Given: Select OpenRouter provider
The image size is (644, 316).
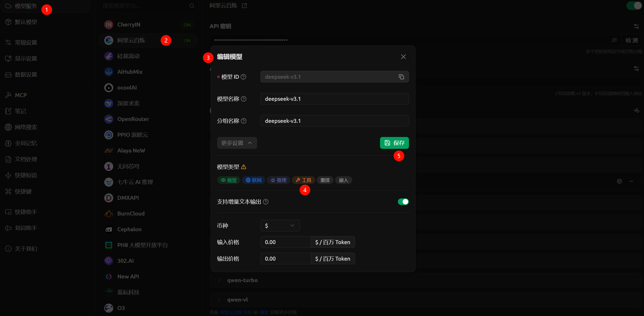Looking at the screenshot, I should pos(148,119).
